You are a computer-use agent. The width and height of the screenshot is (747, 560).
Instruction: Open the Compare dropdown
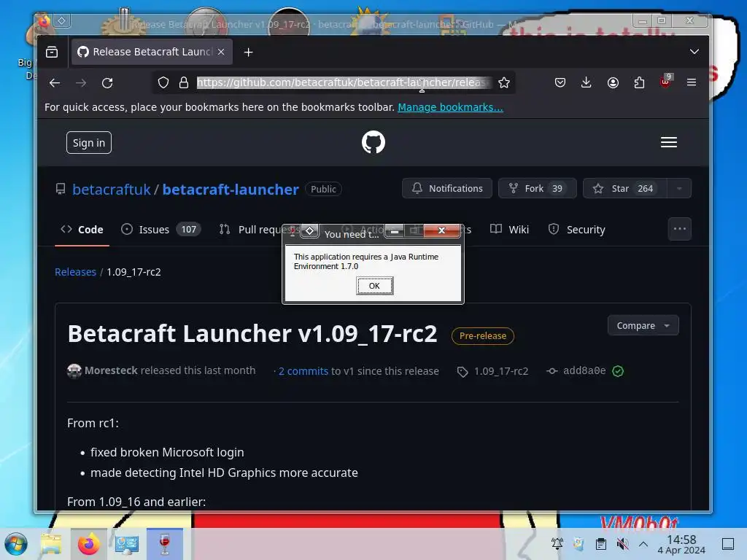[x=643, y=326]
